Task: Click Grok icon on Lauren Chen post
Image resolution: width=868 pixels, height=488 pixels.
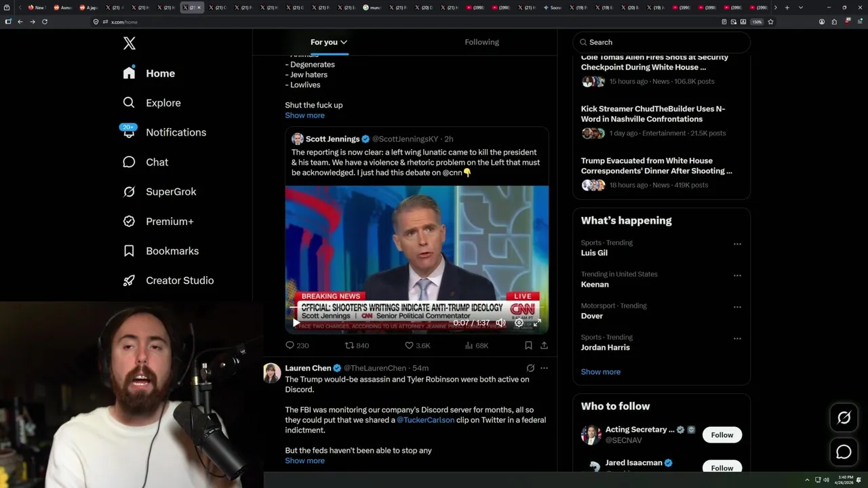Action: (x=530, y=368)
